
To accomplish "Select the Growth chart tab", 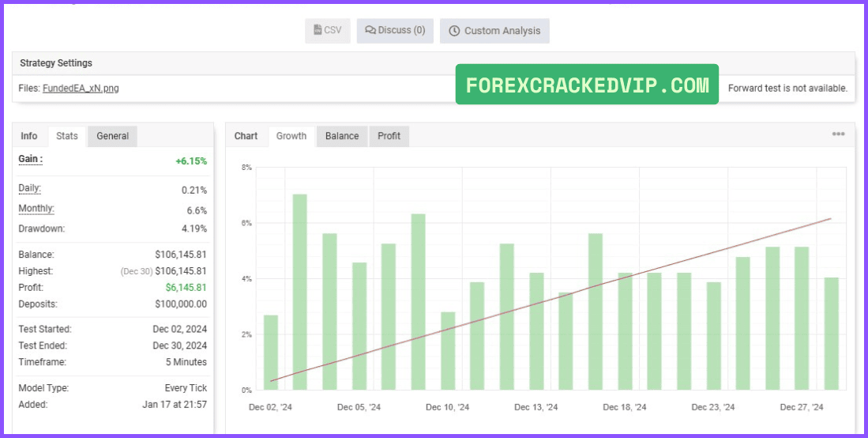I will (291, 136).
